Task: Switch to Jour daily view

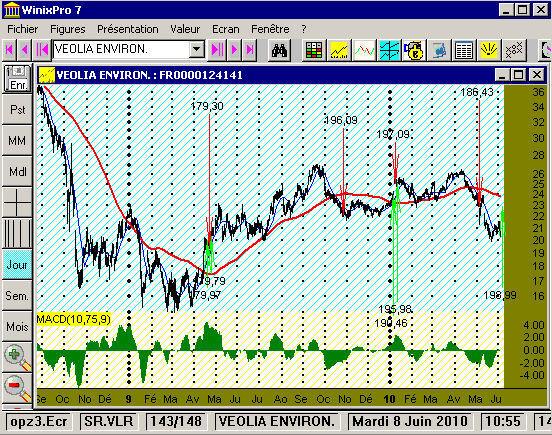Action: [17, 264]
